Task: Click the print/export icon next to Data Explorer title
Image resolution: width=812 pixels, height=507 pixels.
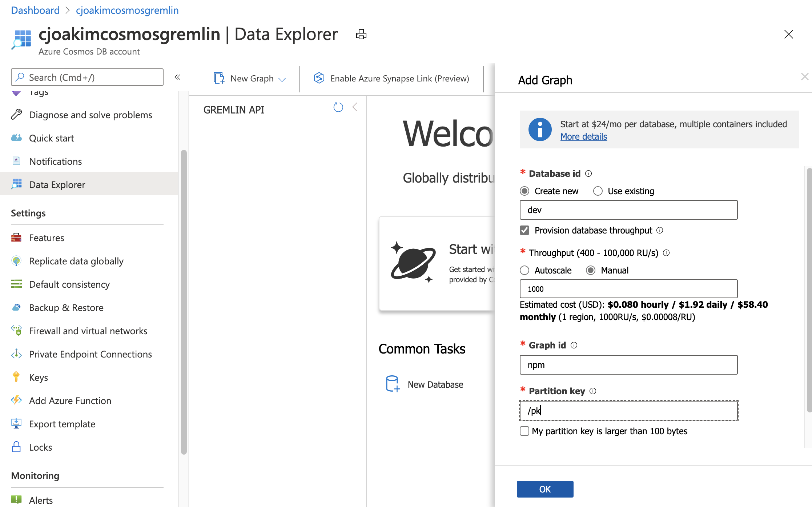Action: [361, 34]
